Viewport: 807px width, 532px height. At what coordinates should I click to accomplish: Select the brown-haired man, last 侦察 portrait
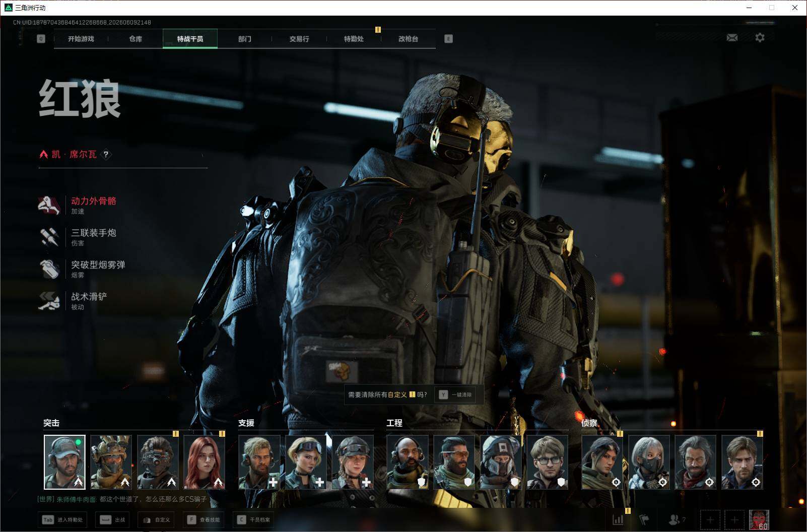click(x=742, y=462)
